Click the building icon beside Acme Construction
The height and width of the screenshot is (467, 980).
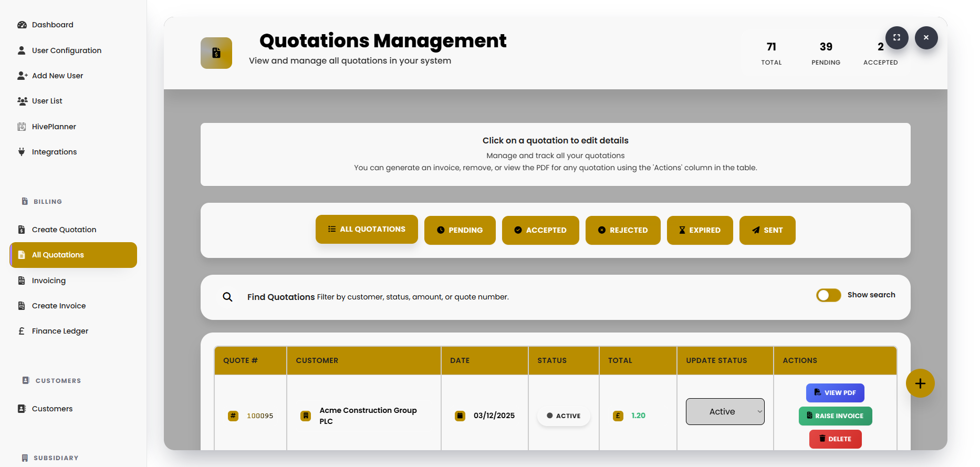pyautogui.click(x=306, y=416)
